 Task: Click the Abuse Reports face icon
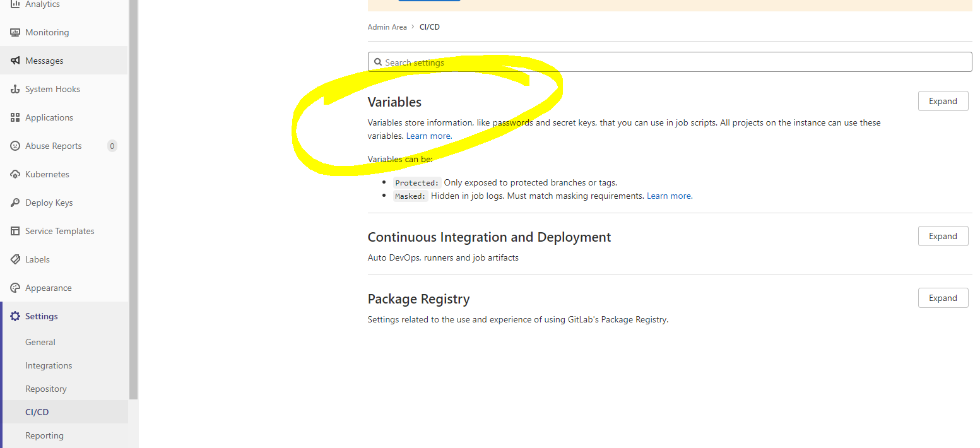[x=15, y=146]
